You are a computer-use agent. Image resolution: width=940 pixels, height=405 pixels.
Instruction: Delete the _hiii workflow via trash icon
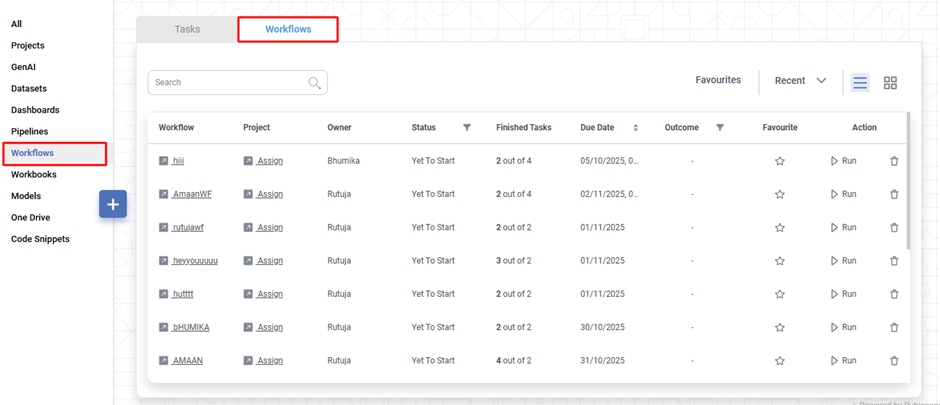[894, 161]
